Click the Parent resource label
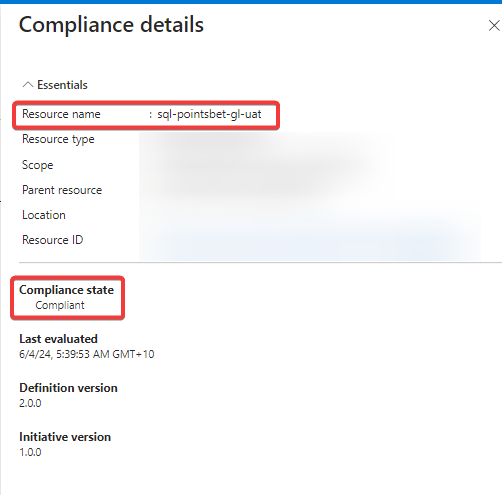 tap(62, 190)
